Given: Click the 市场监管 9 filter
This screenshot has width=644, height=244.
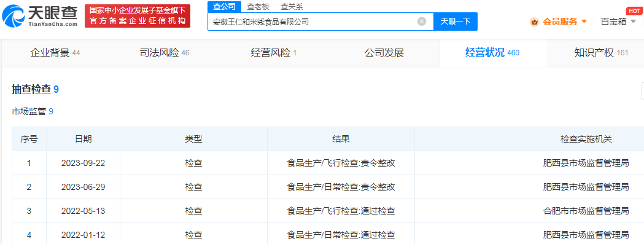Looking at the screenshot, I should [x=33, y=111].
